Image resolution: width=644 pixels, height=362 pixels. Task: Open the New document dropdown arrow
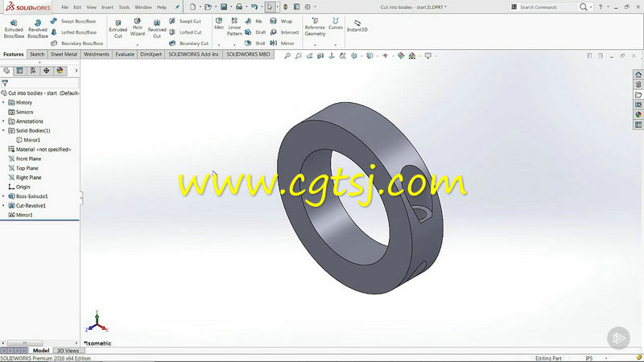pos(200,7)
